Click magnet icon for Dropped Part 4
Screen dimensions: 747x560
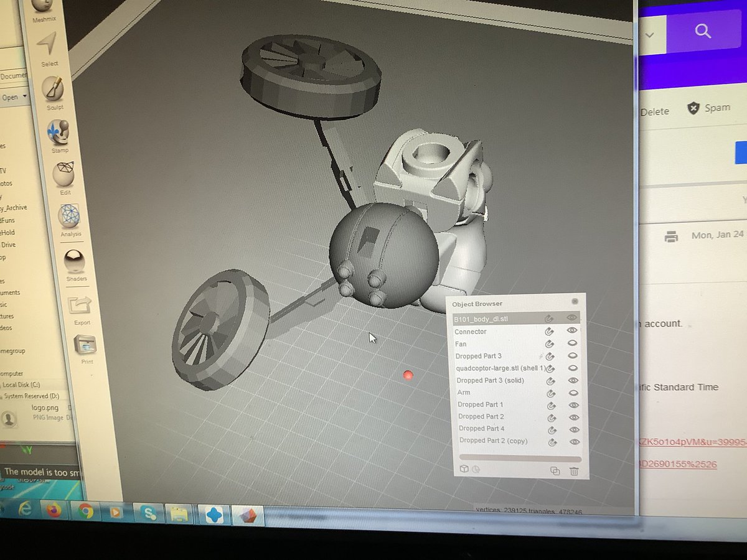point(552,430)
